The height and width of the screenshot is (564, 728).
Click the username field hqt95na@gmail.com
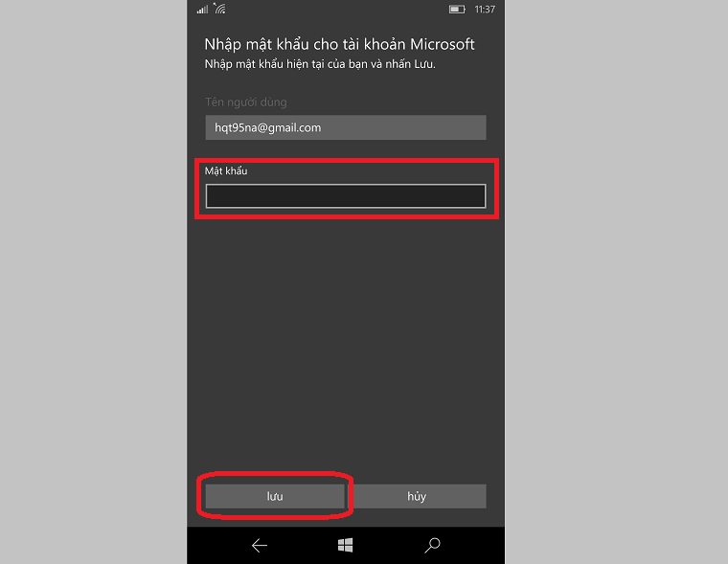[346, 127]
